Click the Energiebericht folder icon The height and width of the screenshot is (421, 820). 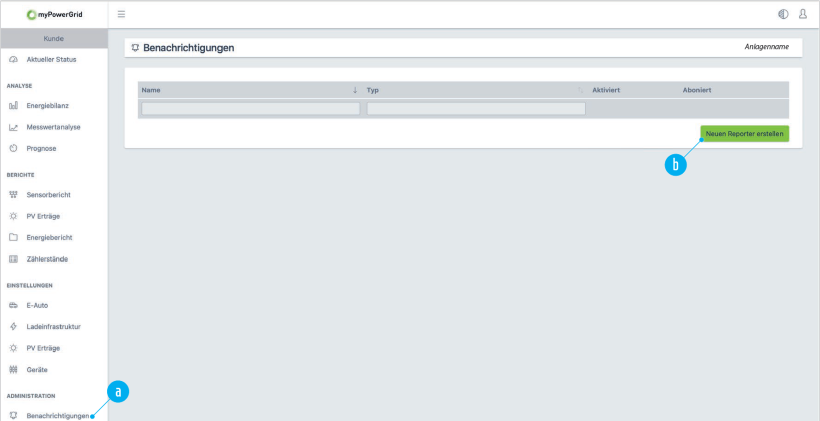pos(14,238)
